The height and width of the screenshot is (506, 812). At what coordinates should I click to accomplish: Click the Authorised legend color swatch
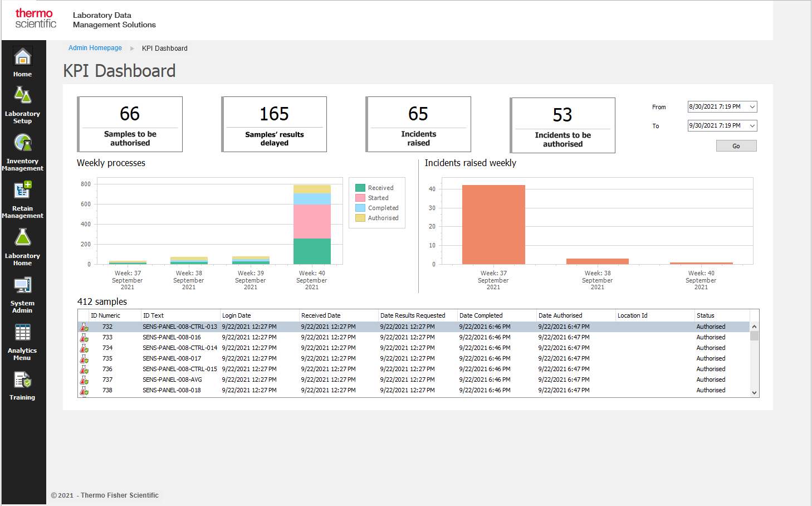360,218
